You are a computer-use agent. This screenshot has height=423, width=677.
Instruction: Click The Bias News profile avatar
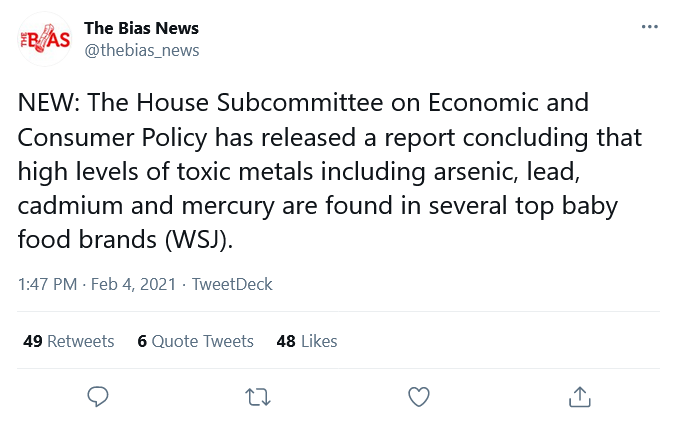click(x=44, y=39)
